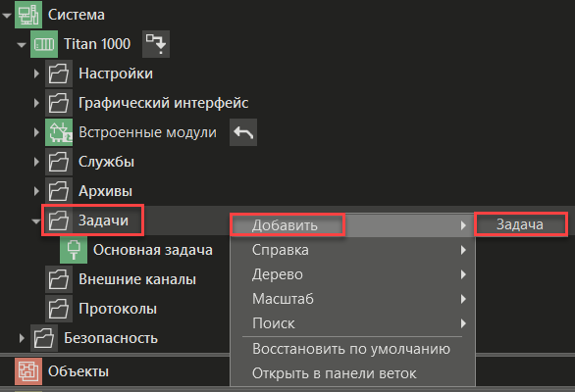Open the Дерево submenu
Screen dimensions: 575x392
point(352,274)
